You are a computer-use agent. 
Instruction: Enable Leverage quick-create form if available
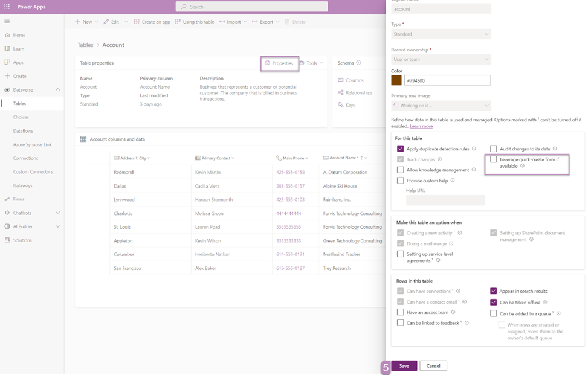pos(494,160)
